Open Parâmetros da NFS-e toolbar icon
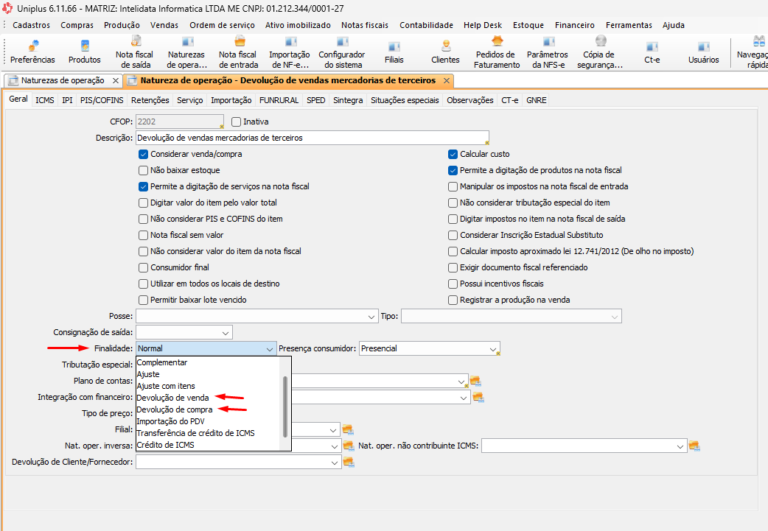768x531 pixels. [548, 52]
